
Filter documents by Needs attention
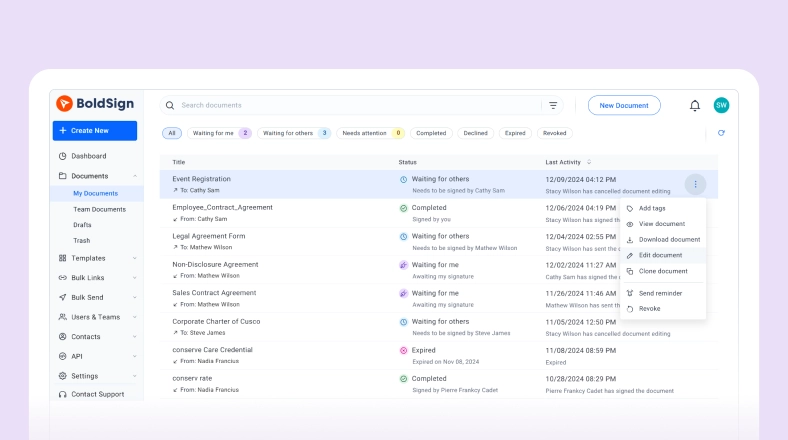(x=370, y=133)
